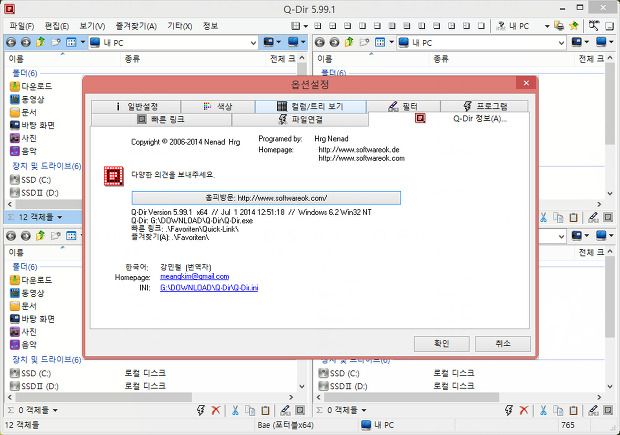Sort by 종류 column in top-left pane
This screenshot has height=435, width=620.
point(132,59)
